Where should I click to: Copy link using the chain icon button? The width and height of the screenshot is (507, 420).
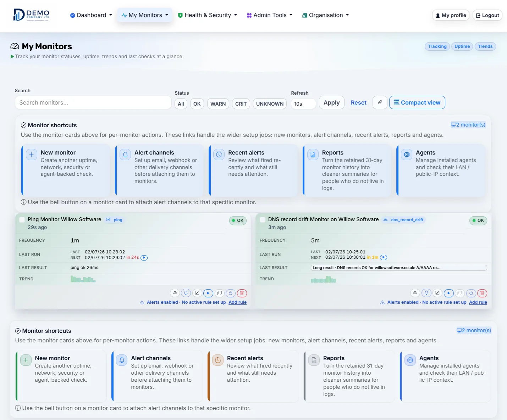coord(380,102)
